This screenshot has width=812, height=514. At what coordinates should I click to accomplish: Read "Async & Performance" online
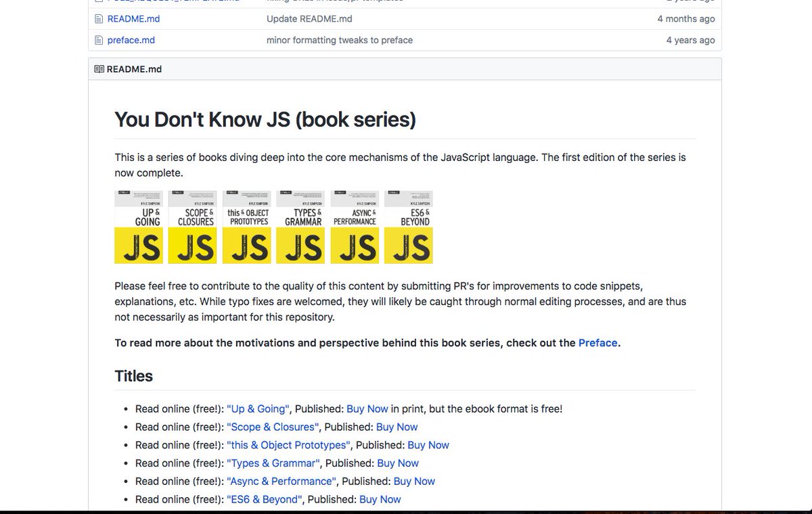(282, 482)
